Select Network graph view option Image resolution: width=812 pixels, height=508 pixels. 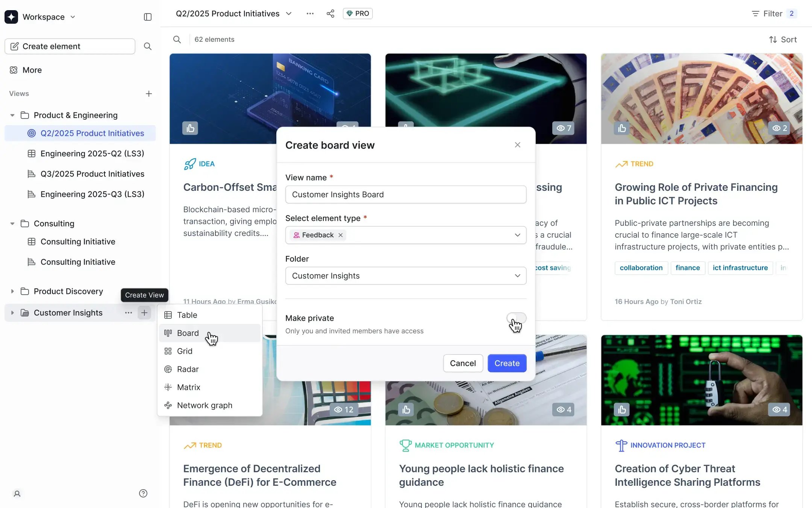pos(205,405)
